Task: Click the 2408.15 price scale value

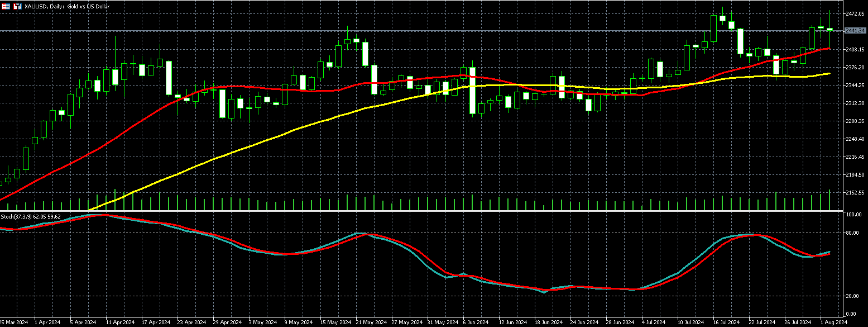Action: point(855,49)
